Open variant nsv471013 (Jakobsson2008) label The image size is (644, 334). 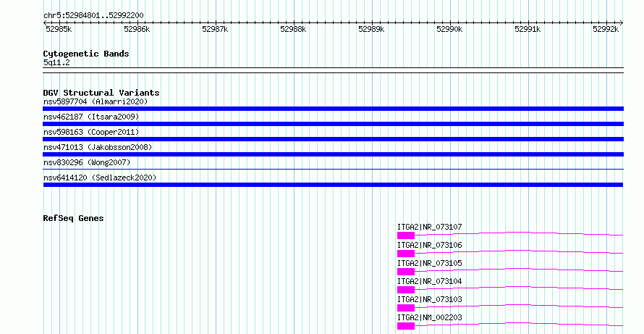(x=98, y=147)
